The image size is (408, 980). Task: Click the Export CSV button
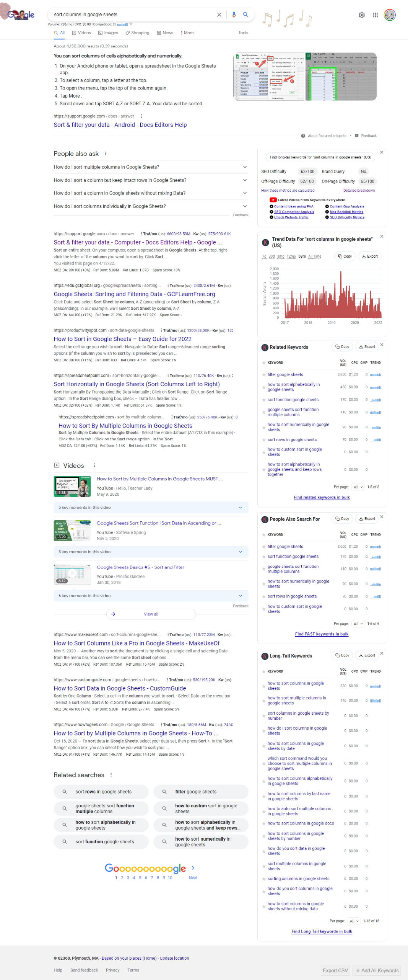tap(335, 970)
